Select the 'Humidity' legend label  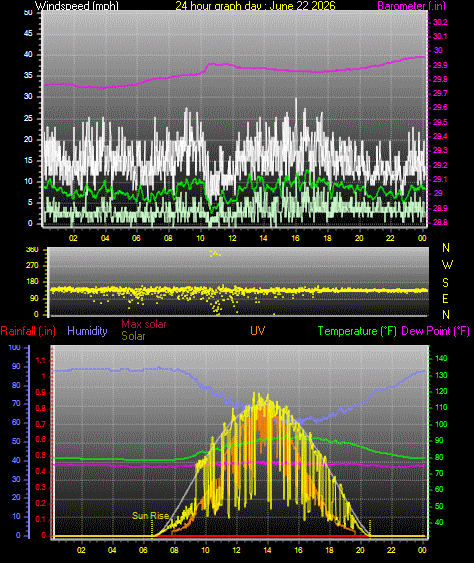click(x=87, y=331)
